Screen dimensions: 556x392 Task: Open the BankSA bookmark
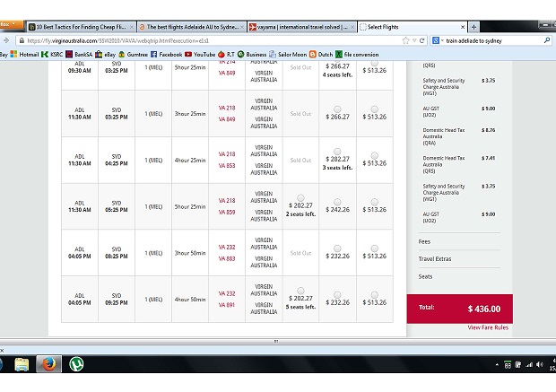pos(79,55)
